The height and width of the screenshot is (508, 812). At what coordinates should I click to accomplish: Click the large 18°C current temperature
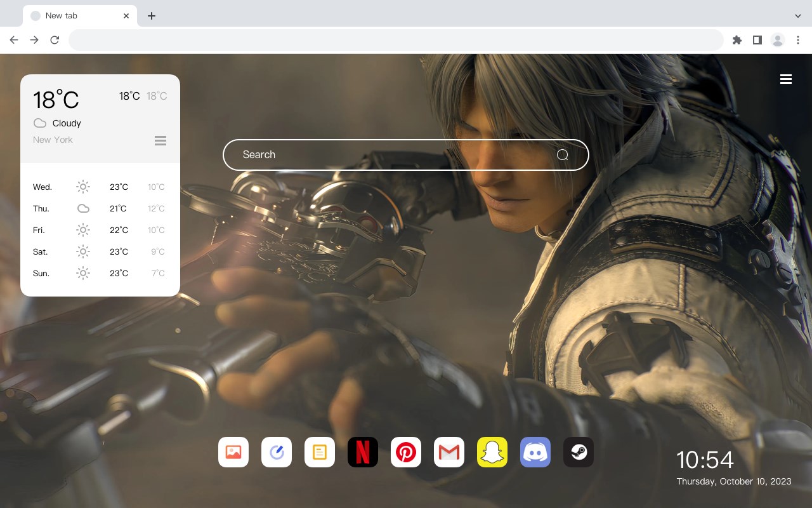pyautogui.click(x=56, y=100)
